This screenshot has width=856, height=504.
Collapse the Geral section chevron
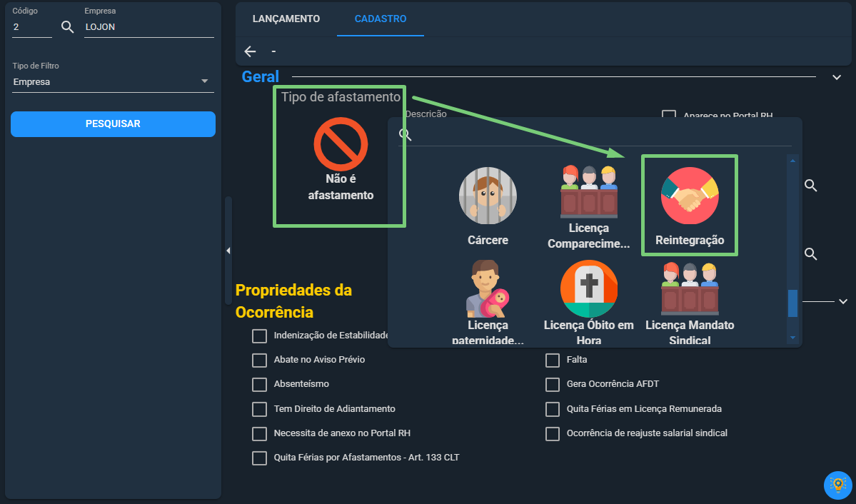[836, 78]
